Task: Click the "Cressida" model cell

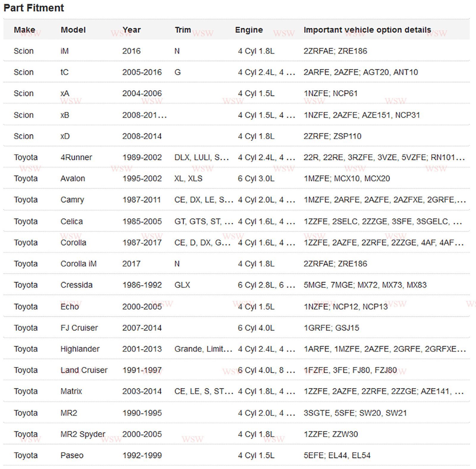Action: click(x=76, y=285)
